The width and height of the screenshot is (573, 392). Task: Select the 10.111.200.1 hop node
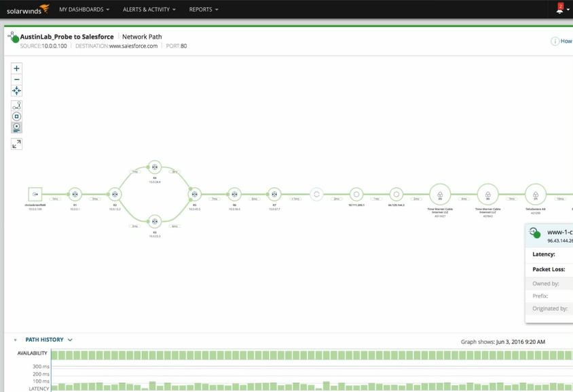(x=356, y=194)
